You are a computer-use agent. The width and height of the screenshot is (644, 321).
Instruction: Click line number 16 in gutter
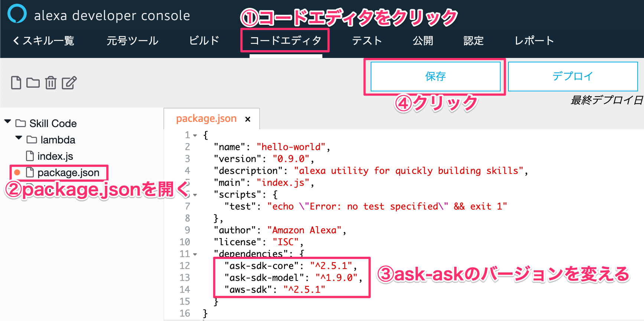point(185,314)
